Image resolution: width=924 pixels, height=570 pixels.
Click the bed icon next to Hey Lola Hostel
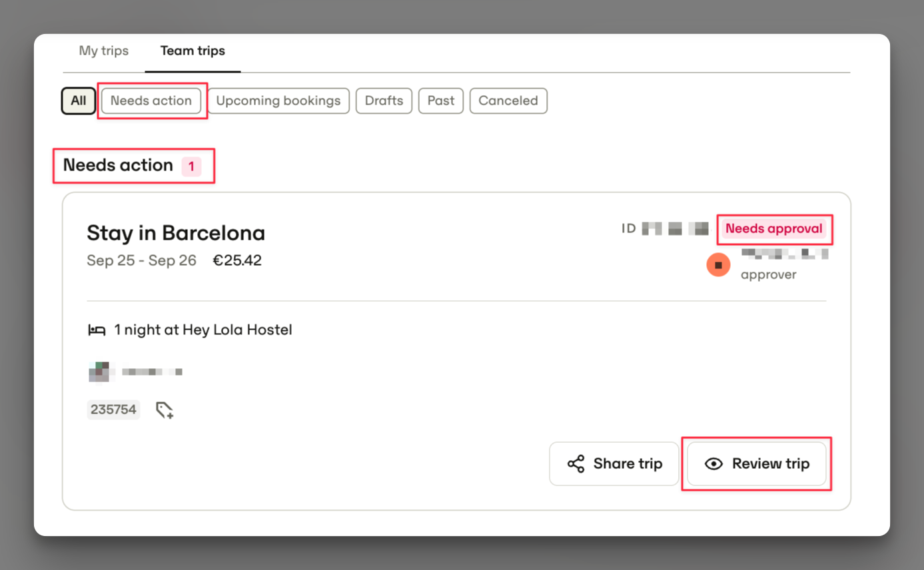point(97,330)
